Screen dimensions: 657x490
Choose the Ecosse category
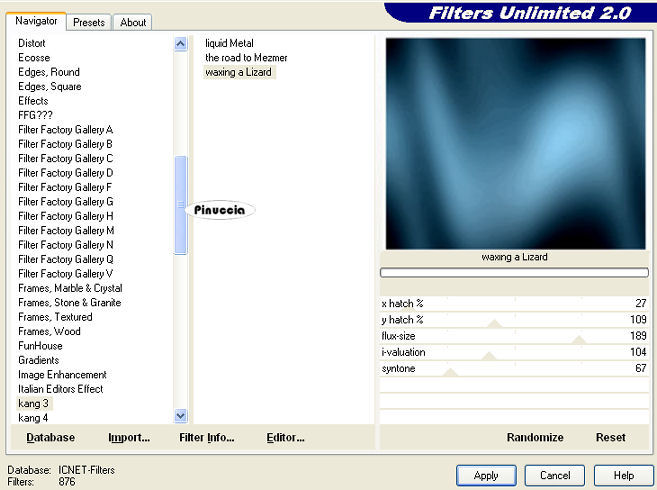tap(34, 57)
